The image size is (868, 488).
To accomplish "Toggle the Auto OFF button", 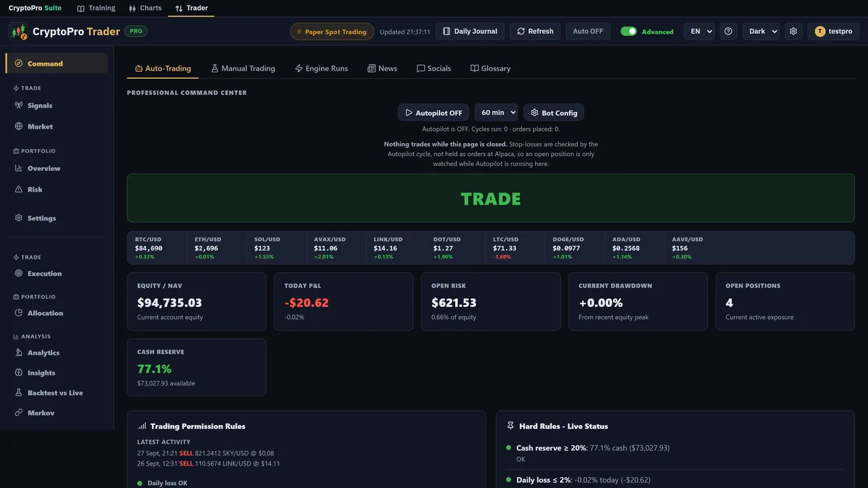I will coord(588,31).
